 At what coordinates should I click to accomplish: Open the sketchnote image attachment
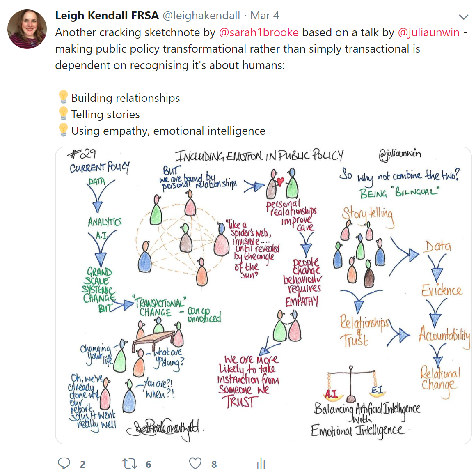263,295
